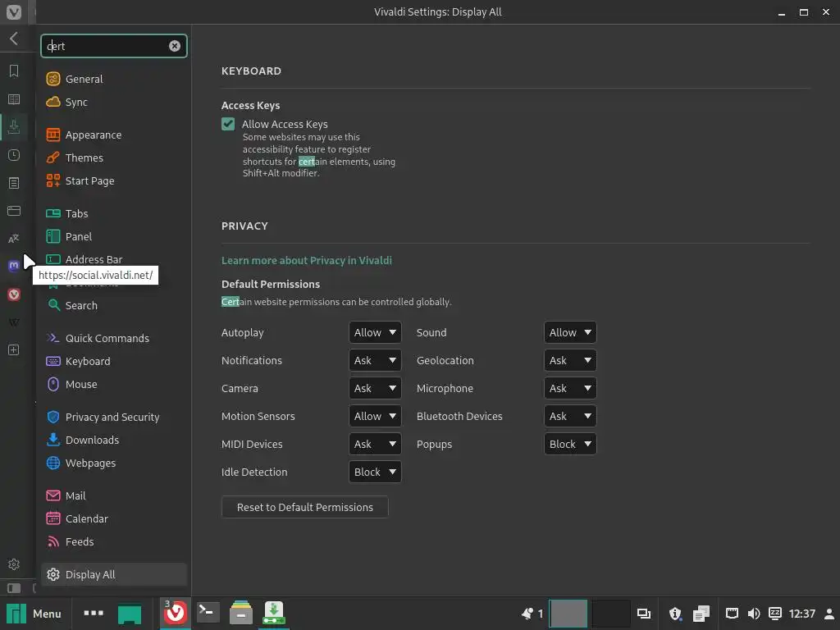Launch the terminal from the taskbar
The width and height of the screenshot is (840, 630).
tap(208, 612)
